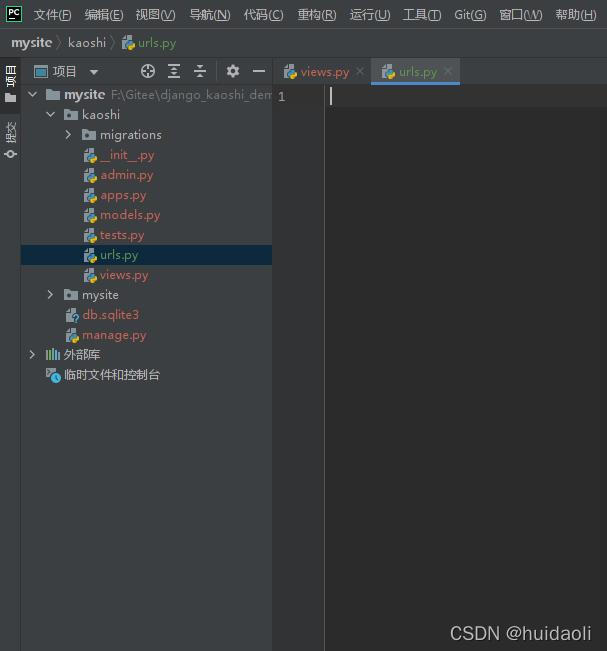Open the 代码(C) menu

(x=264, y=15)
